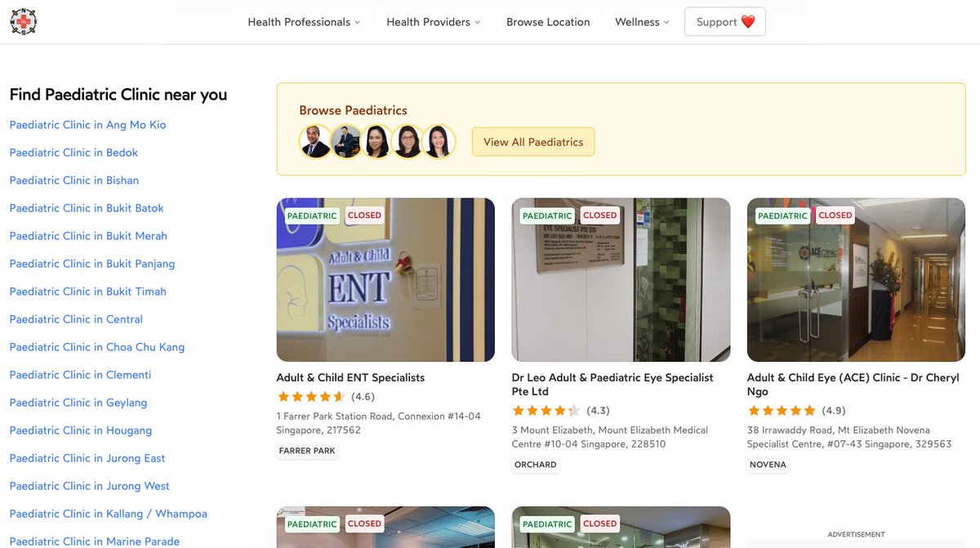Expand the Health Providers dropdown
Screen dimensions: 980x548
tap(434, 22)
